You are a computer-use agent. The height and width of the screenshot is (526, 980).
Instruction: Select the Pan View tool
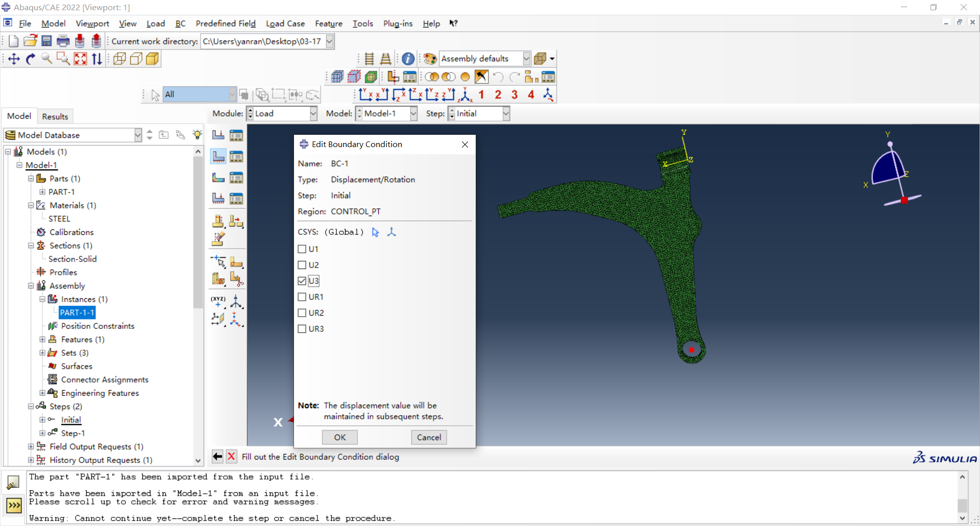click(x=14, y=59)
